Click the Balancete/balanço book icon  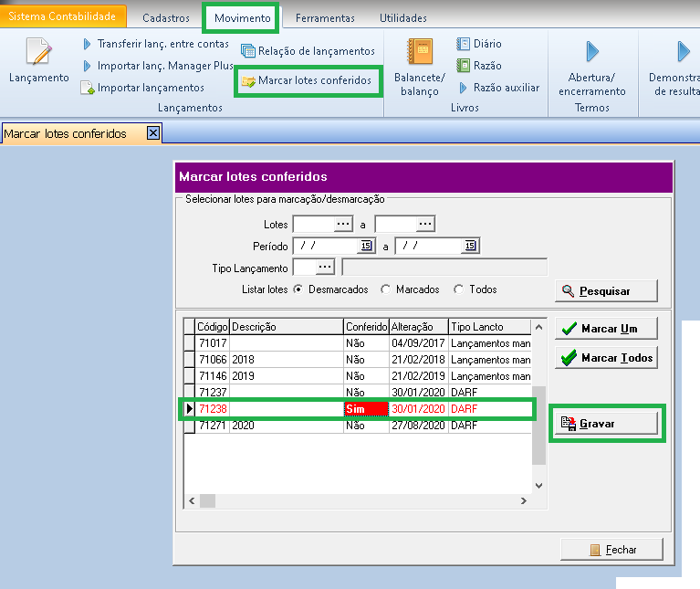[x=420, y=52]
